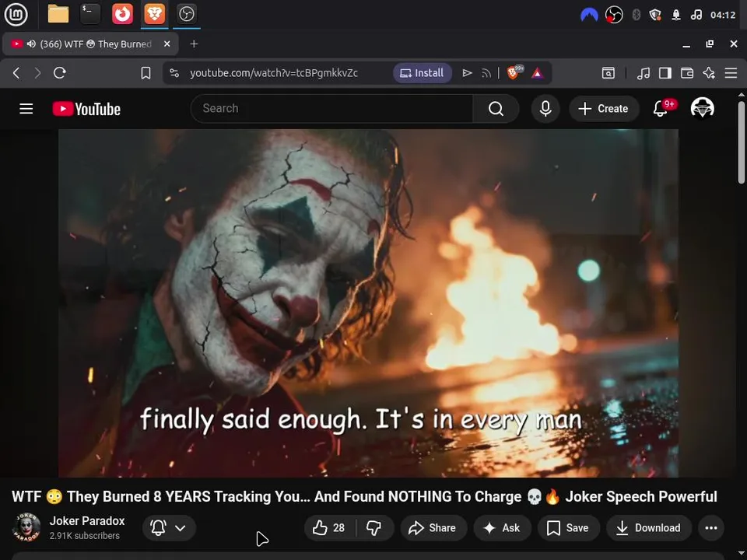Like the video with 28 likes
The width and height of the screenshot is (747, 560).
[x=329, y=527]
